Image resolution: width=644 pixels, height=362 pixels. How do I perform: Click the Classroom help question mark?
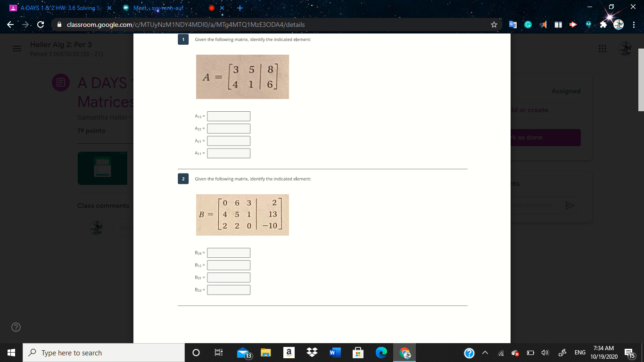coord(16,327)
